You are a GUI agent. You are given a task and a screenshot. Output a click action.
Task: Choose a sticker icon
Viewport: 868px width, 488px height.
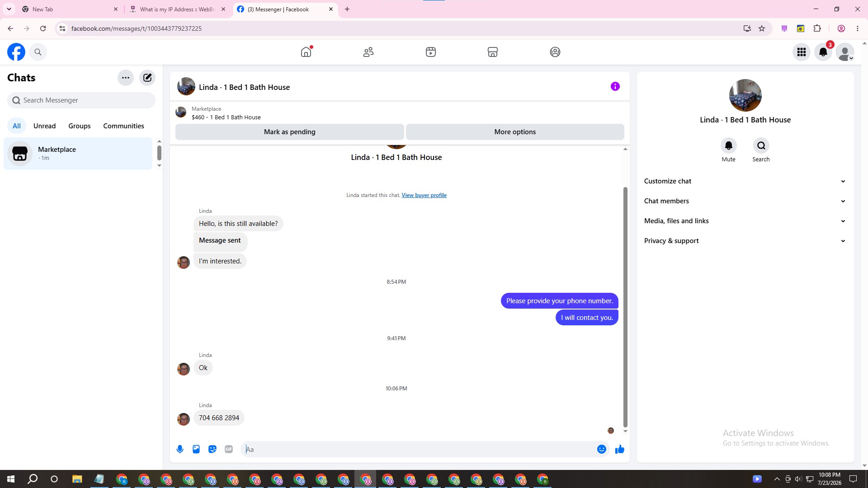(212, 449)
